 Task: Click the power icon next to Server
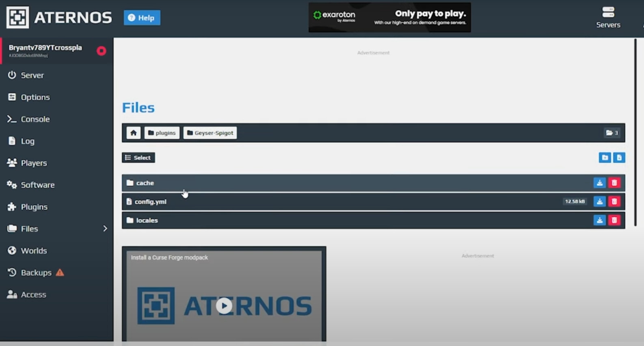coord(12,75)
